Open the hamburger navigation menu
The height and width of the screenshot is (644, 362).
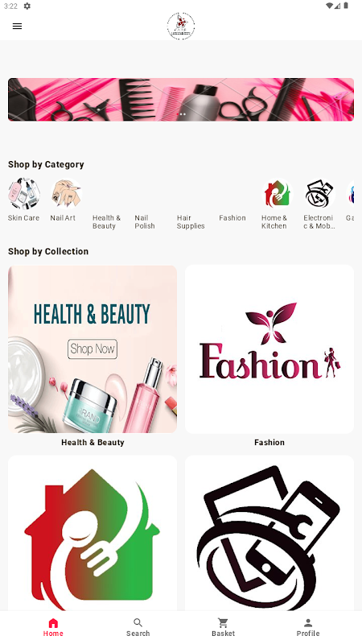click(x=17, y=27)
